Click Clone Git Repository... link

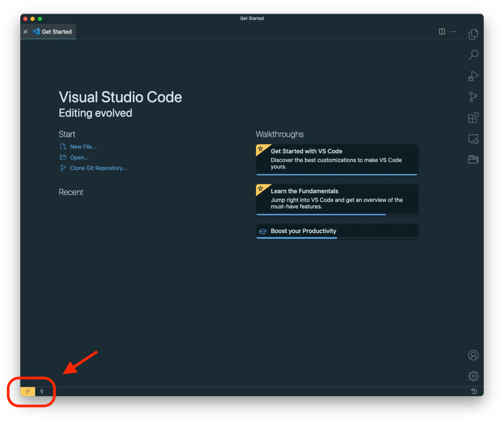pyautogui.click(x=98, y=168)
